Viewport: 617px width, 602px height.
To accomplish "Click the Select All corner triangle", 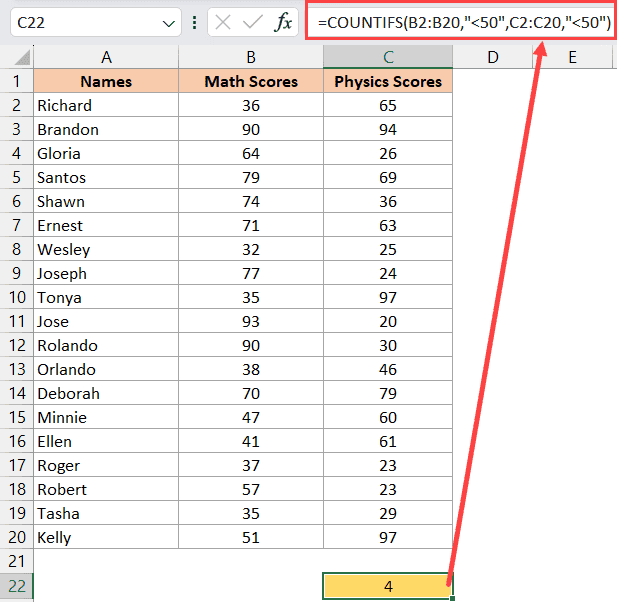I will point(17,59).
